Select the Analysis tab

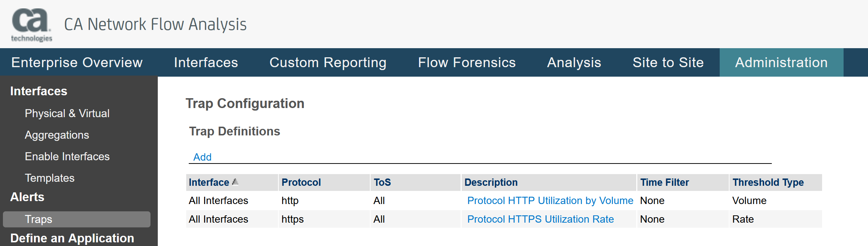pos(574,62)
